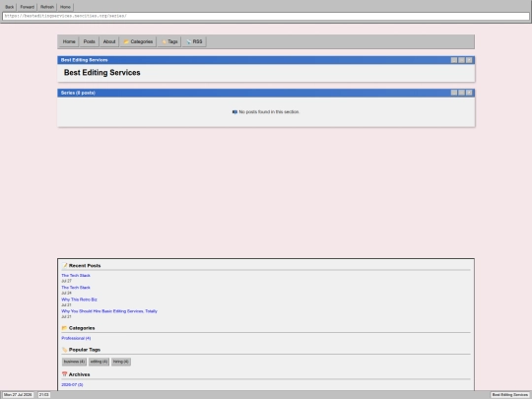The image size is (532, 399).
Task: Click the Best Editing Services heading
Action: click(102, 73)
